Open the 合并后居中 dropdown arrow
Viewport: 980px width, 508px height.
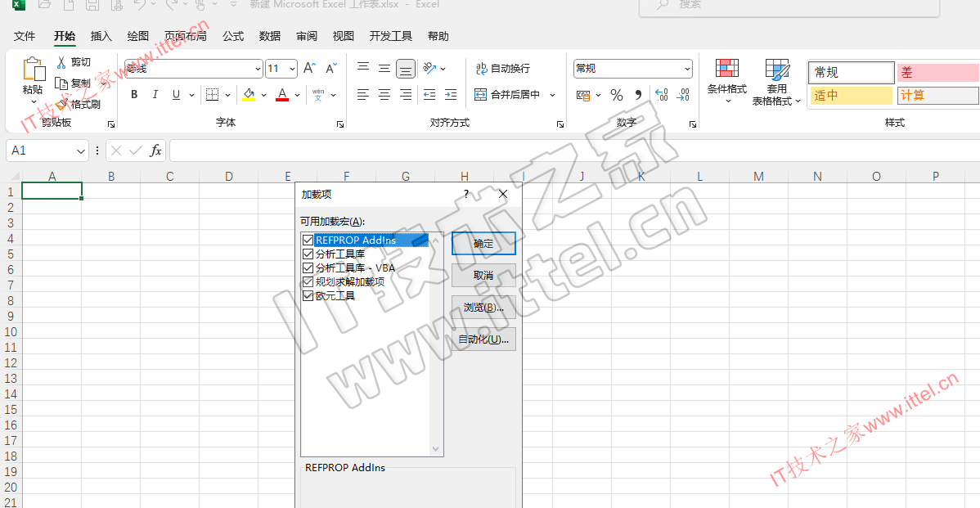click(552, 95)
